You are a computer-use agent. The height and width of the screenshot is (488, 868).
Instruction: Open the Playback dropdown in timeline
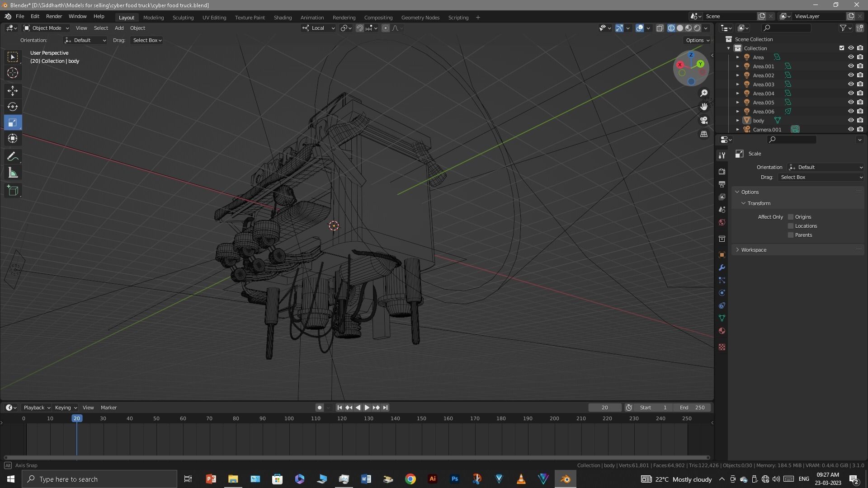pyautogui.click(x=37, y=408)
